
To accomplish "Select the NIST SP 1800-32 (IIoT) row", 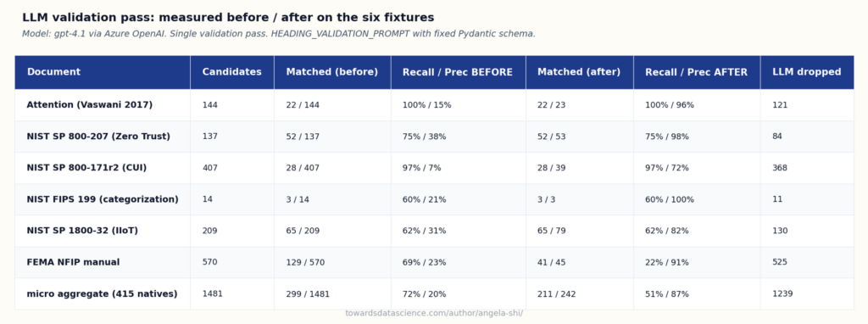I will [434, 231].
